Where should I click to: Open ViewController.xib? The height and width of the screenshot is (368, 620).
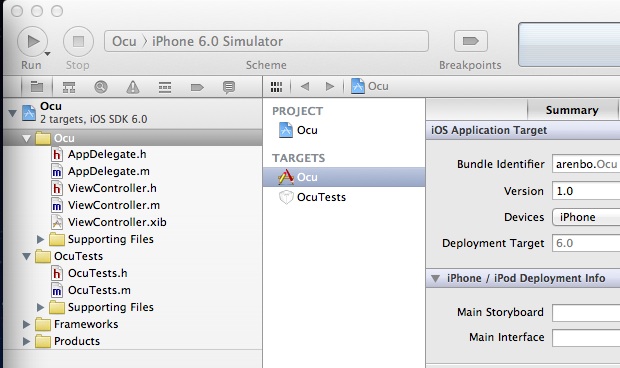point(117,222)
